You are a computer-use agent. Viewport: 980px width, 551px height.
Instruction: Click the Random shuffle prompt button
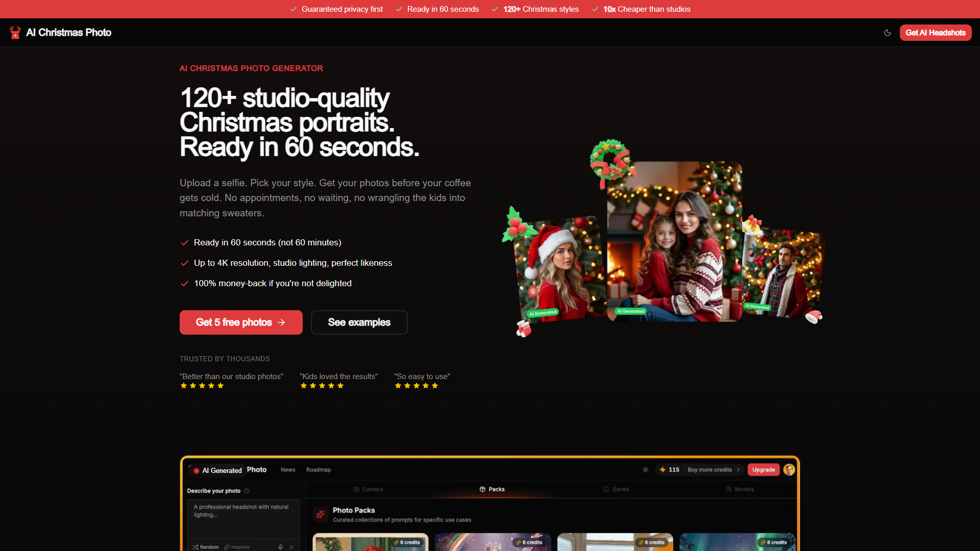click(206, 547)
